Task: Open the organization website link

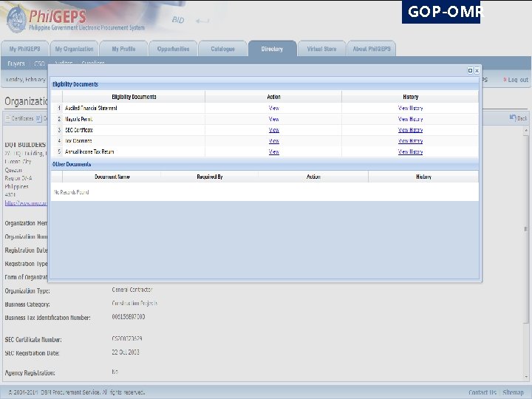Action: [26, 203]
